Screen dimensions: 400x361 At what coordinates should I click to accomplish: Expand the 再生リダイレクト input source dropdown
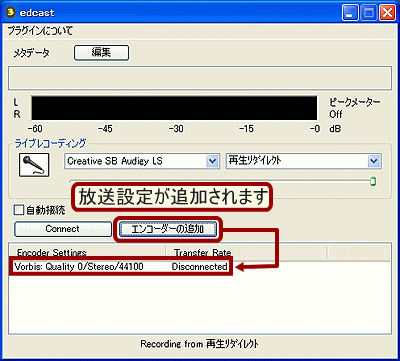point(304,161)
